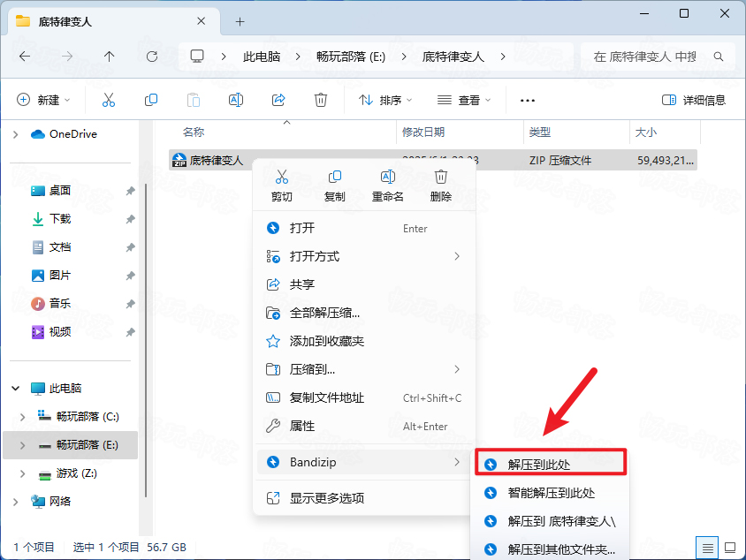Click 畅玩部落 (E:) in address breadcrumb

pyautogui.click(x=351, y=57)
